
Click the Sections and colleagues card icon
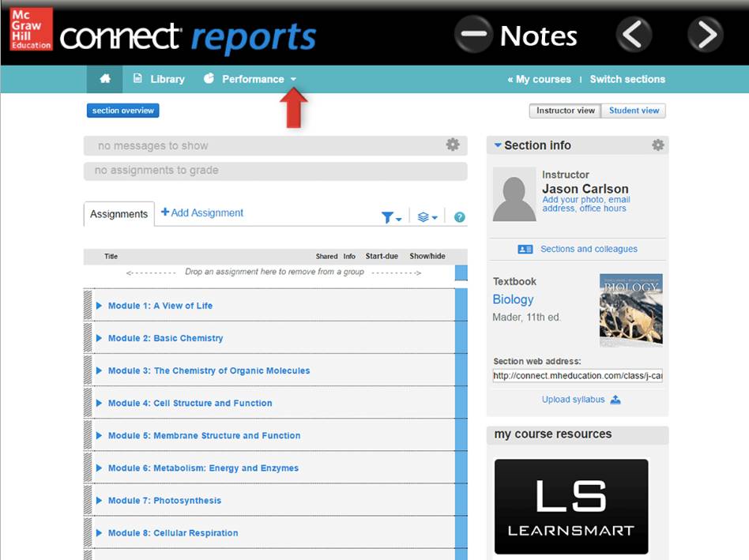tap(525, 250)
